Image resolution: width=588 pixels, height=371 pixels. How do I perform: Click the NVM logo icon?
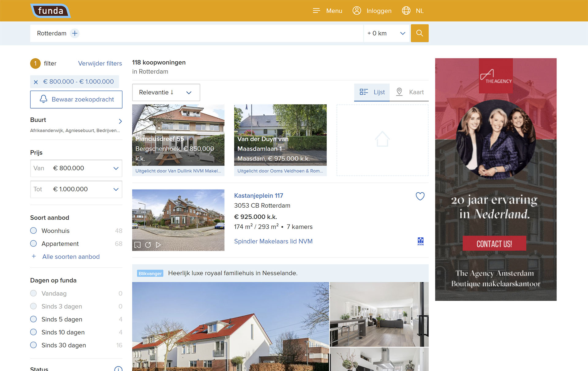point(420,241)
